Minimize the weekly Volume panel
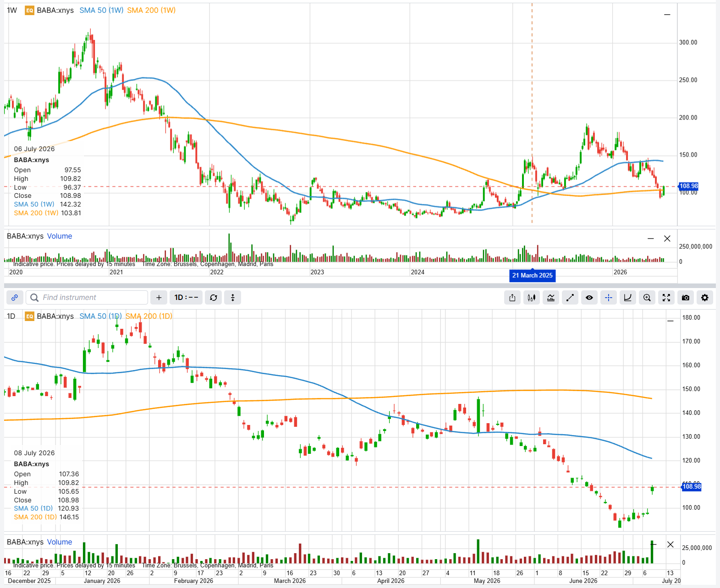The width and height of the screenshot is (720, 588). (651, 239)
